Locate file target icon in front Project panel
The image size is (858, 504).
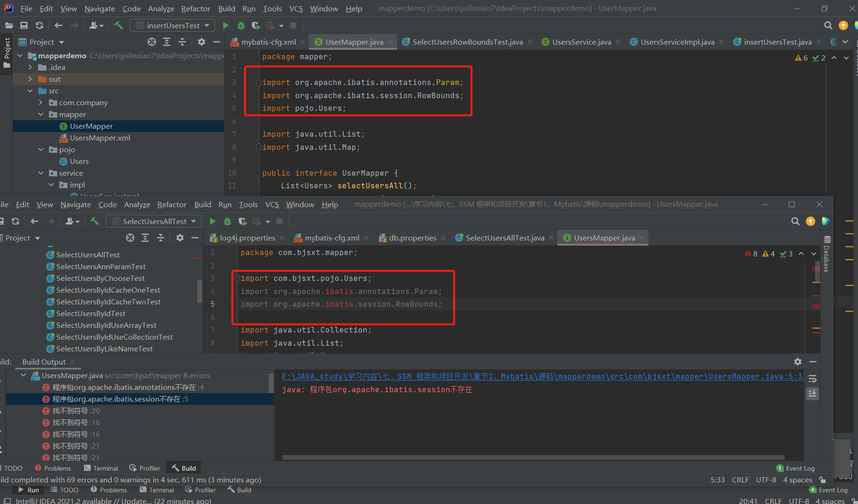coord(130,238)
